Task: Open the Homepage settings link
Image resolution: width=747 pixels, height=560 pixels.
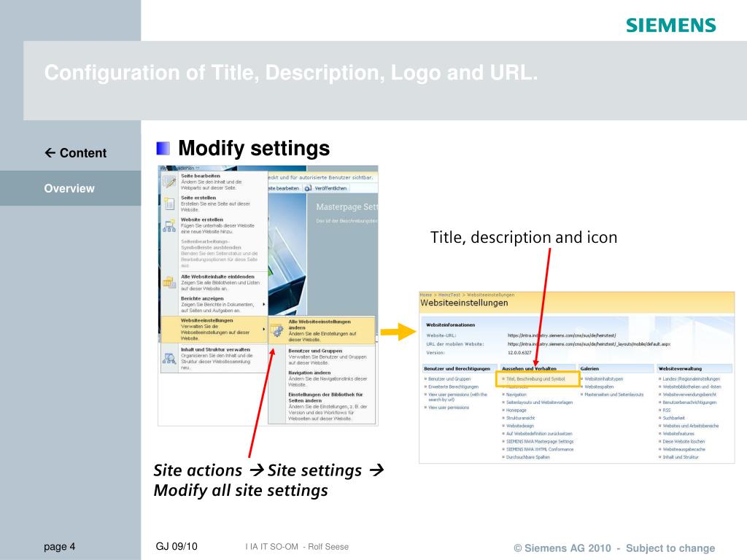Action: (516, 410)
